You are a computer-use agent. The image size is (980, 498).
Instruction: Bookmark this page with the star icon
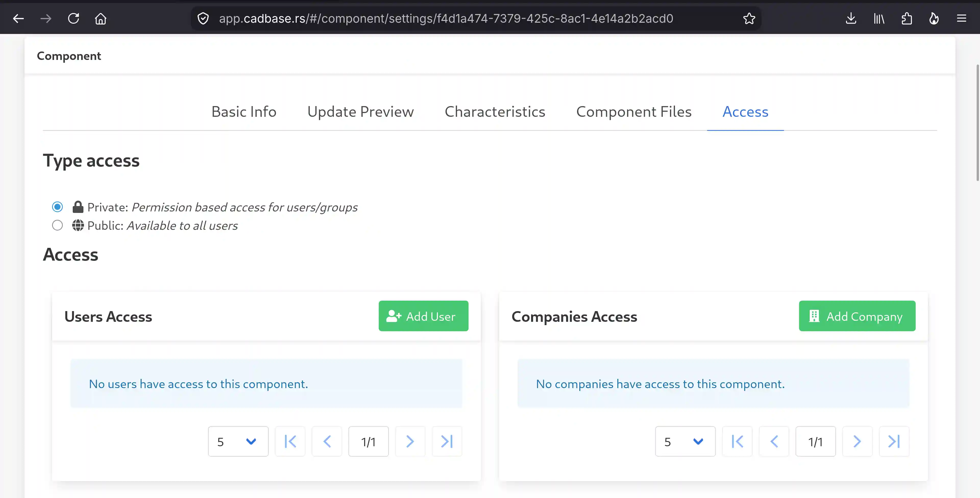tap(749, 18)
